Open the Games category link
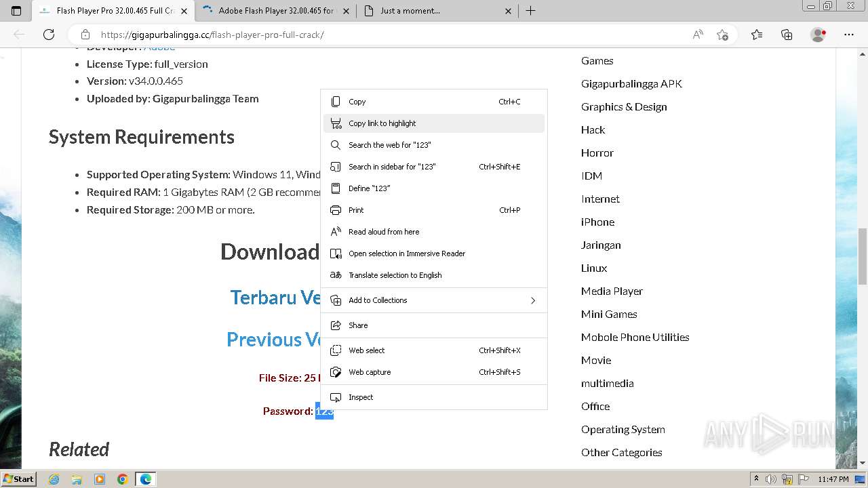Viewport: 868px width, 488px height. 597,61
